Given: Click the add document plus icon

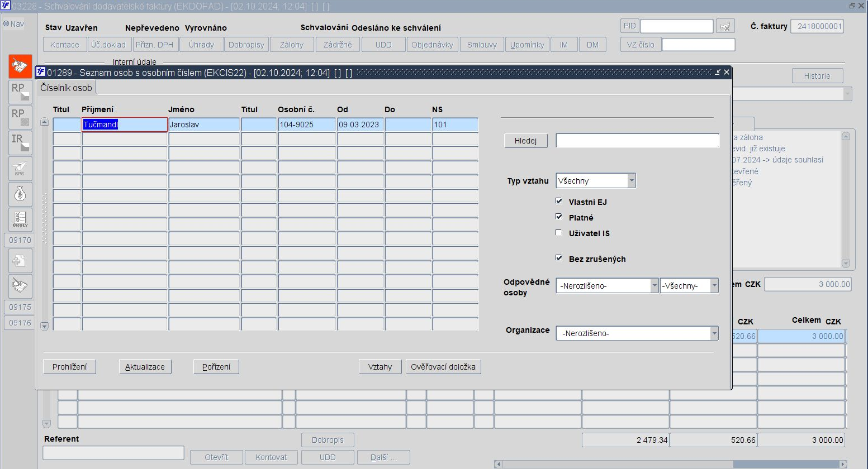Looking at the screenshot, I should coord(20,261).
